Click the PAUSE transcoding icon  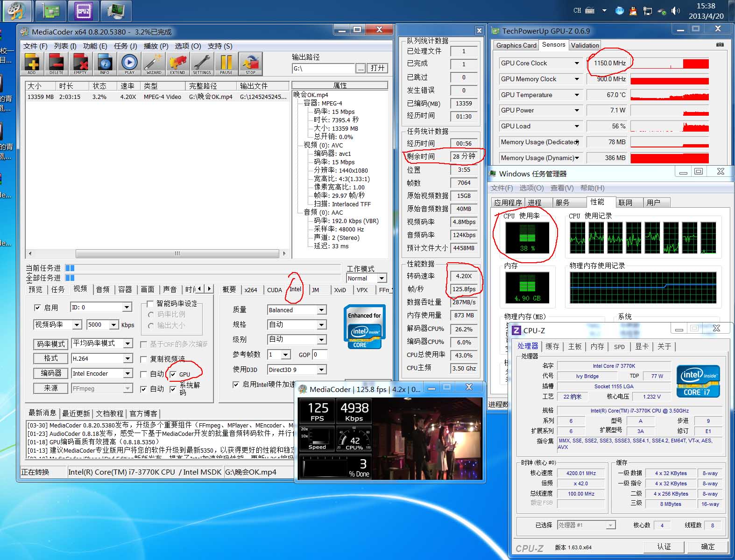point(226,64)
